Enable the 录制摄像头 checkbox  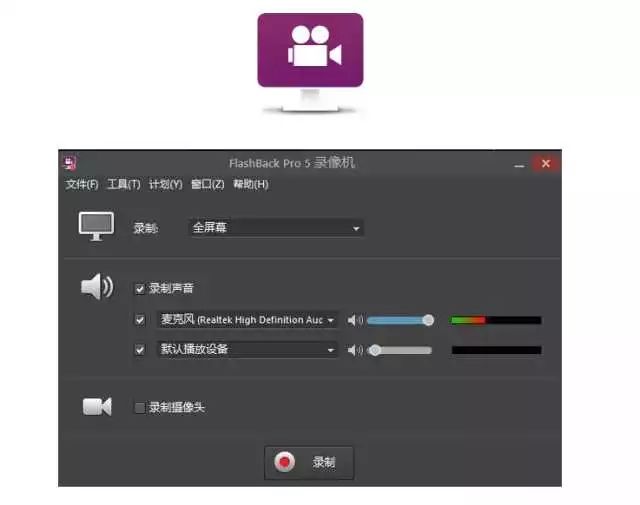tap(140, 407)
